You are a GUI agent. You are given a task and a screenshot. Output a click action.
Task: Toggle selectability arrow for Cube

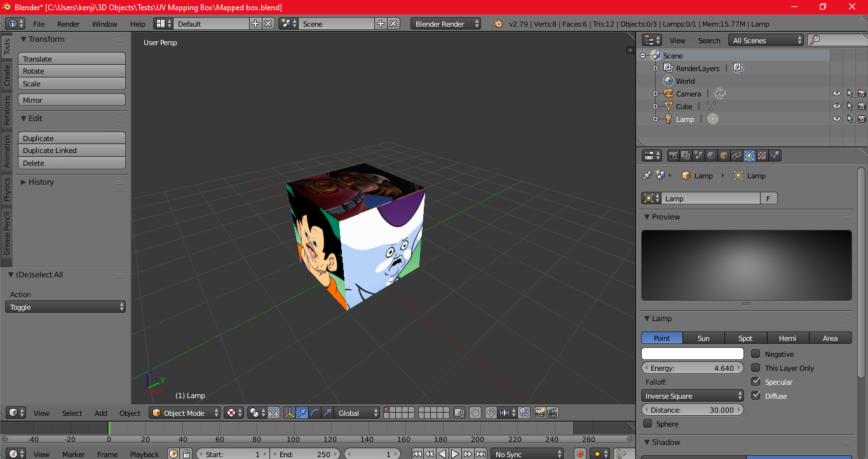coord(850,106)
